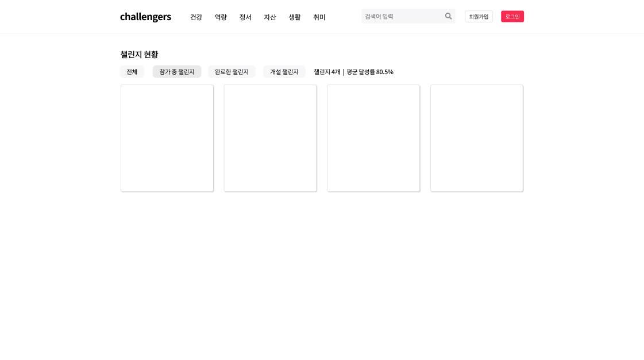Select the 전체 filter tab
This screenshot has width=644, height=360.
[132, 71]
